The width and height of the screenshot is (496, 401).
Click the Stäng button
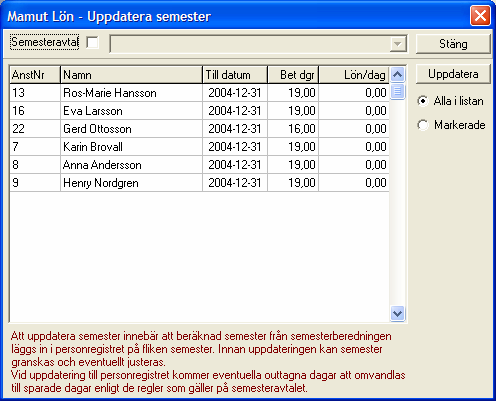(453, 44)
